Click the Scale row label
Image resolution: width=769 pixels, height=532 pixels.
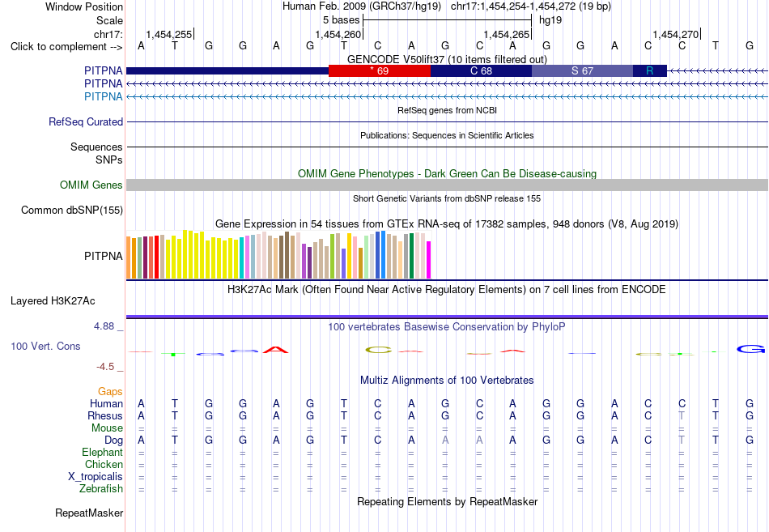(109, 20)
